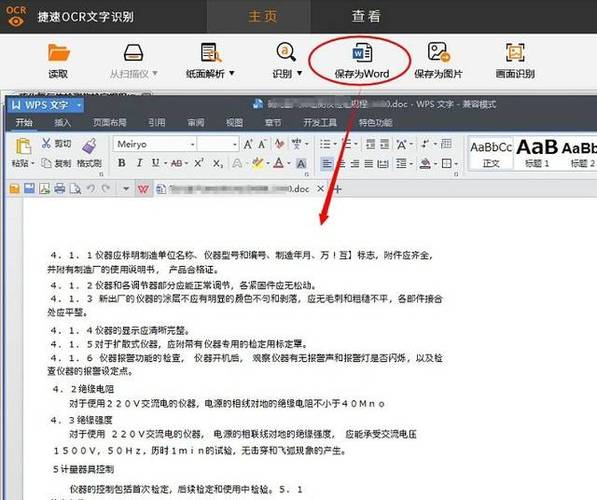Click the bulleted list icon
Image resolution: width=597 pixels, height=500 pixels.
tap(325, 144)
